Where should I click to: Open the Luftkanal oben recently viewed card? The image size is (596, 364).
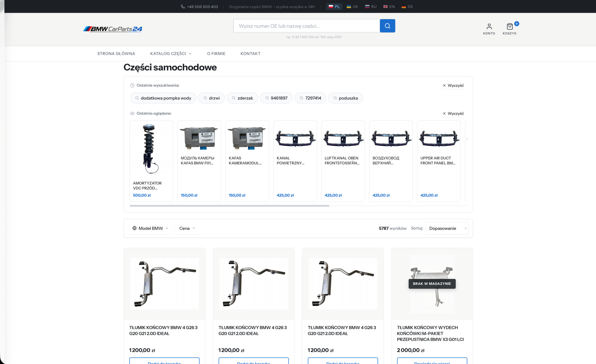point(343,161)
